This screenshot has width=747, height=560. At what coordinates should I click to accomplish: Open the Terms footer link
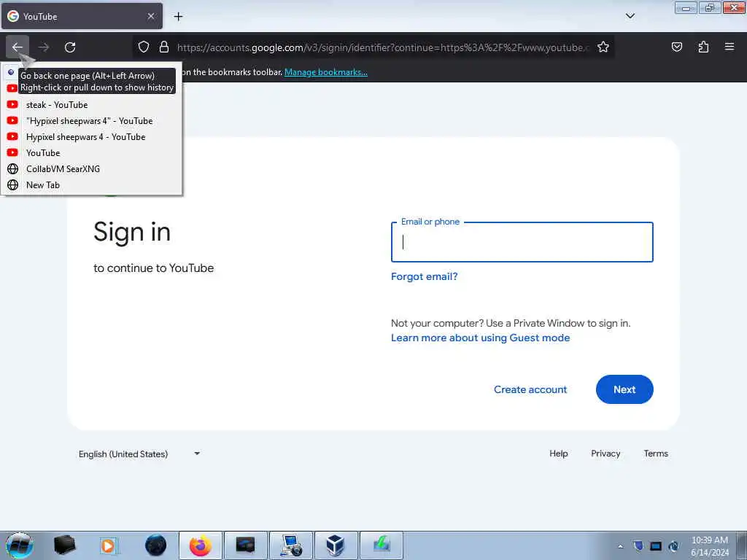click(x=656, y=454)
